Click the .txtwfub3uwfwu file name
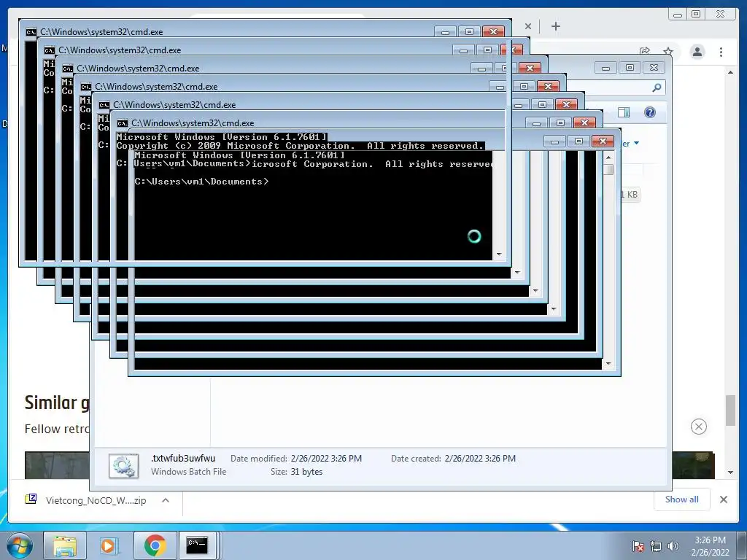 [183, 458]
